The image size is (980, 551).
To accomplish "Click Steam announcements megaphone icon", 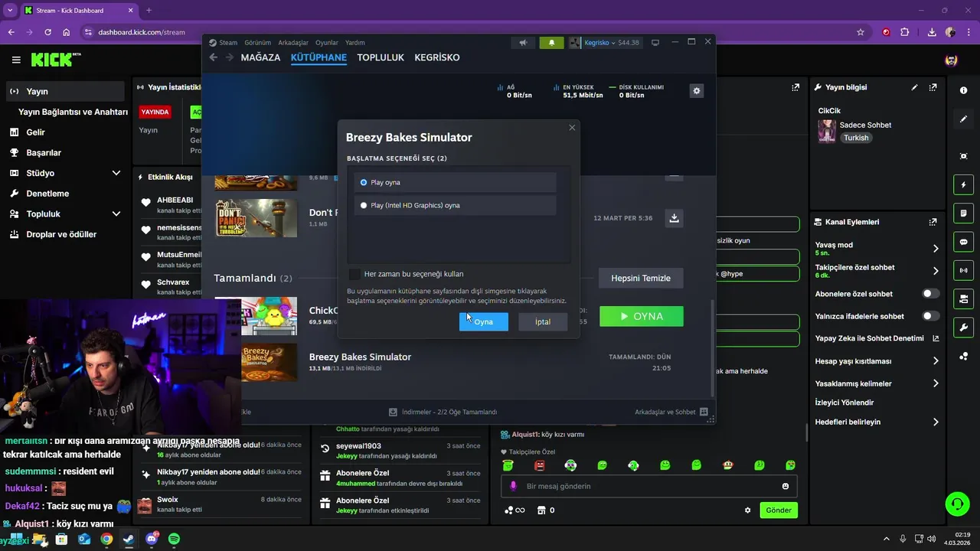I will click(523, 43).
